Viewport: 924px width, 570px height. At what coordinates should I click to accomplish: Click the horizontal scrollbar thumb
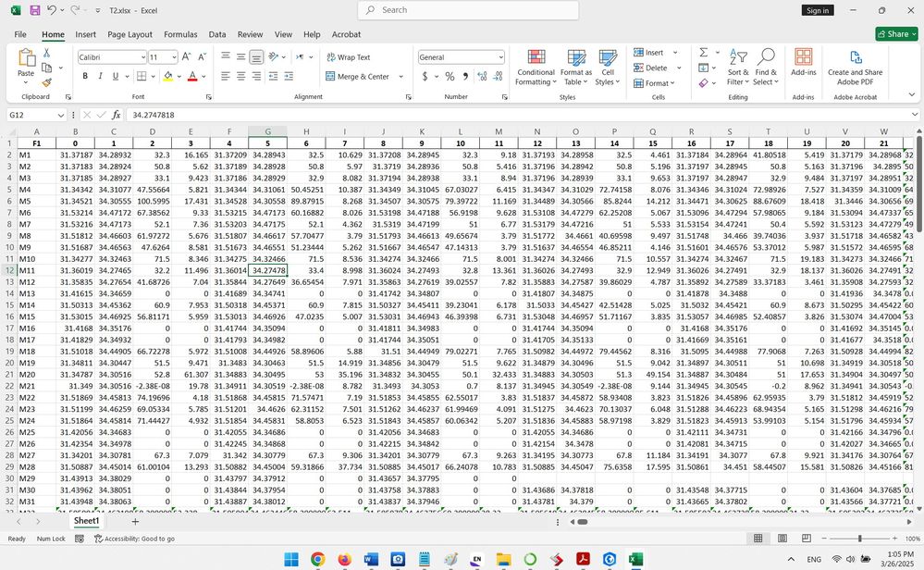[582, 522]
